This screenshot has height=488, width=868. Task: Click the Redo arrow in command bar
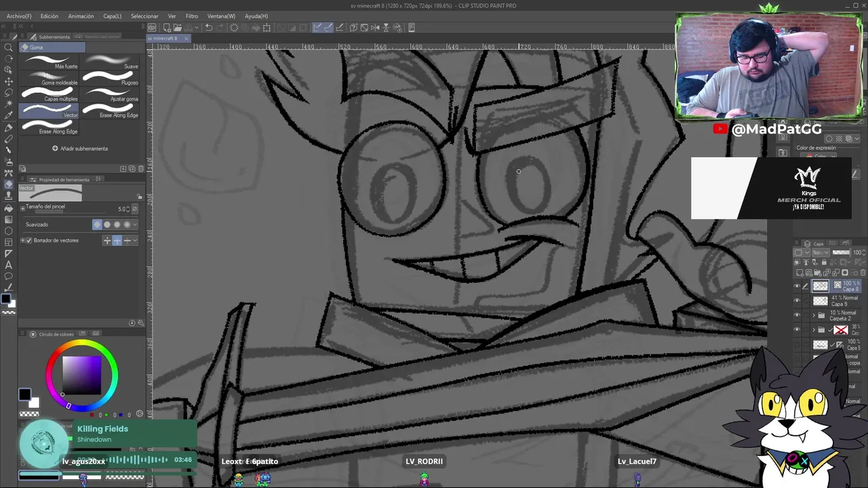click(220, 28)
